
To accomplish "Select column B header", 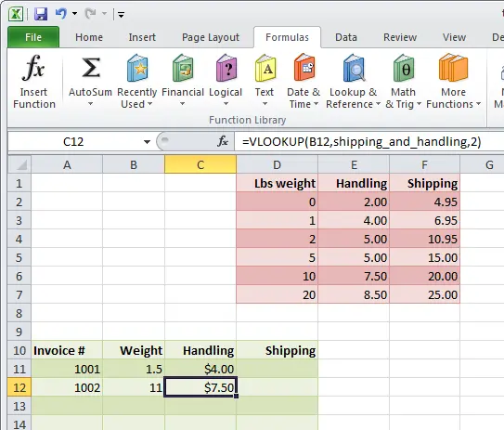I will click(134, 164).
